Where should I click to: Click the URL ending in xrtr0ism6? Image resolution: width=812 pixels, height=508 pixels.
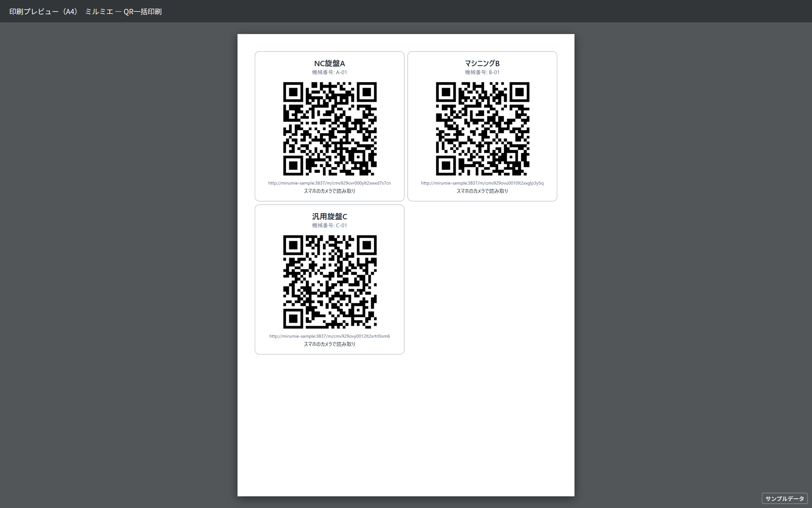(x=330, y=336)
